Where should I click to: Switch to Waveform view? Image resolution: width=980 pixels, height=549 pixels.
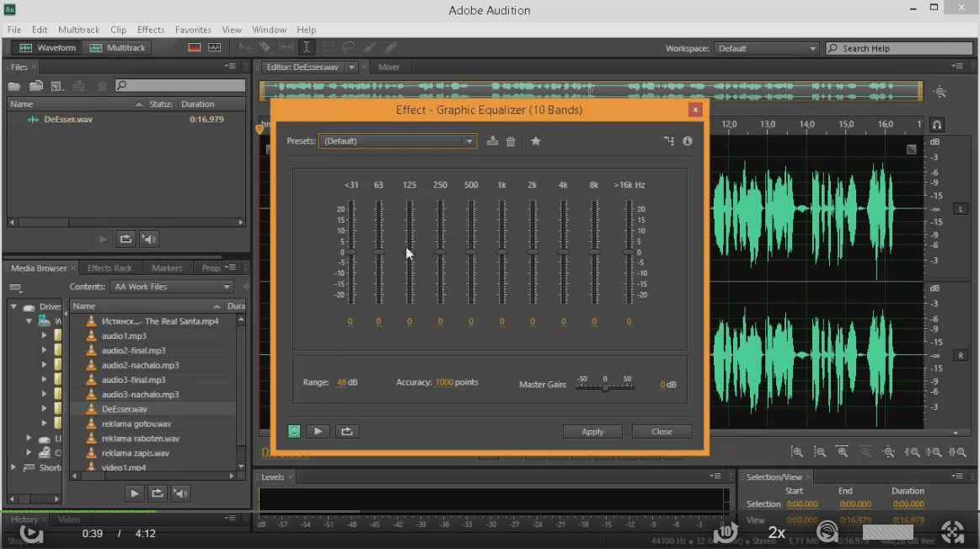tap(47, 47)
